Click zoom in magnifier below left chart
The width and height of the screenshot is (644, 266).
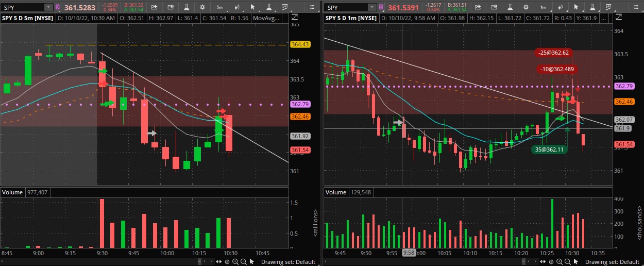(x=235, y=262)
